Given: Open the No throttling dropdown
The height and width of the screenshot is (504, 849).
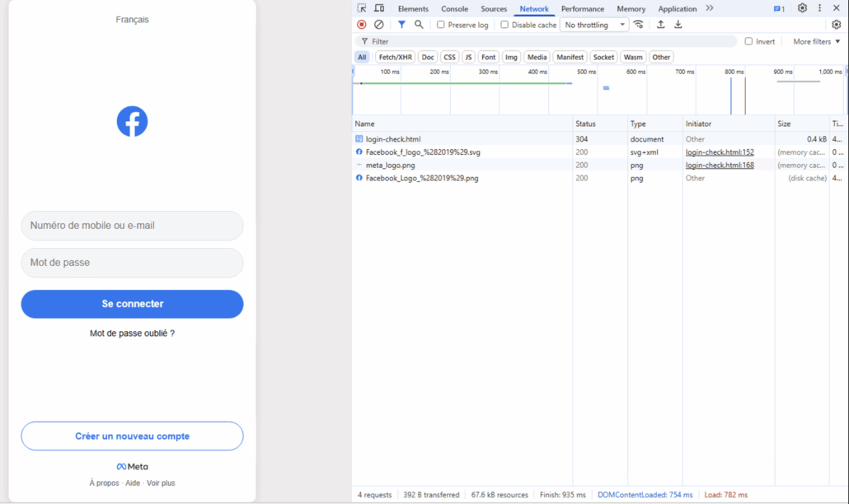Looking at the screenshot, I should [594, 25].
